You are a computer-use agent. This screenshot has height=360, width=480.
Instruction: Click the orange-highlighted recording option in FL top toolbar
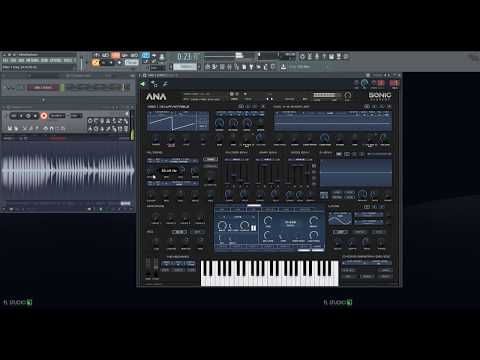[115, 55]
